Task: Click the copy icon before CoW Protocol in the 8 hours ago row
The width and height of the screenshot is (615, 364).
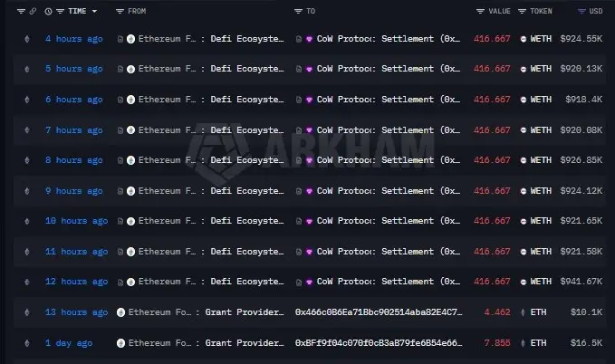Action: 299,160
